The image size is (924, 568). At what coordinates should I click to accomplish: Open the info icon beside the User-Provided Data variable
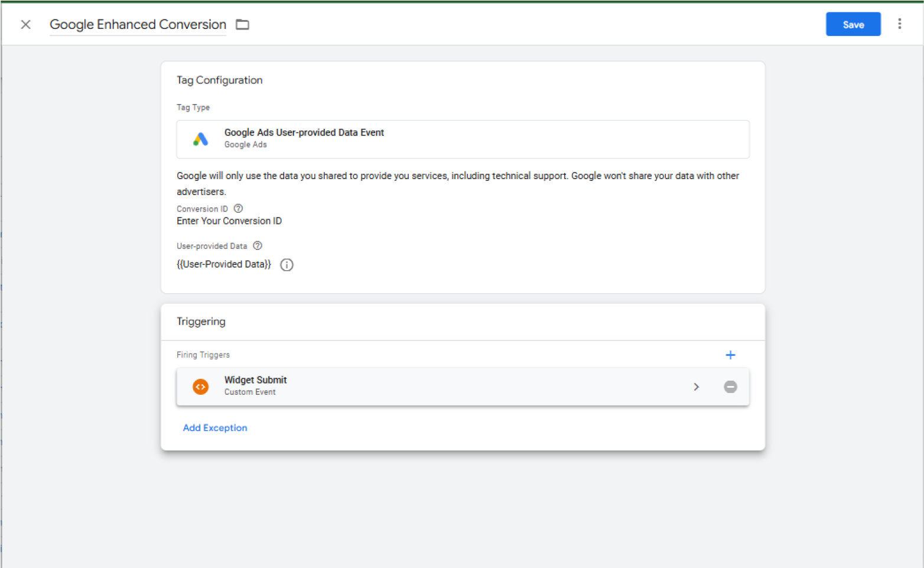click(x=287, y=265)
